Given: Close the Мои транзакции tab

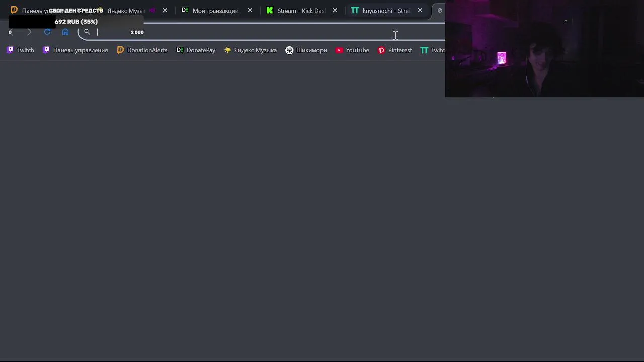Looking at the screenshot, I should coord(250,11).
